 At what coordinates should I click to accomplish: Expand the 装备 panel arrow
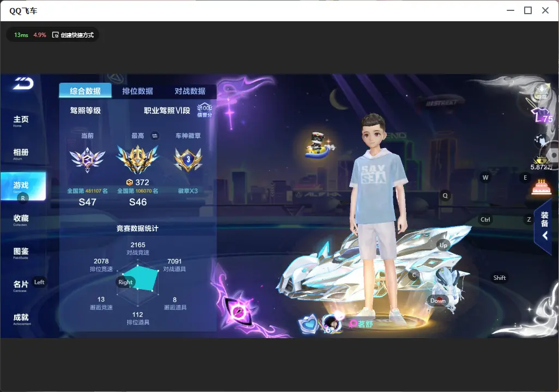pyautogui.click(x=545, y=235)
